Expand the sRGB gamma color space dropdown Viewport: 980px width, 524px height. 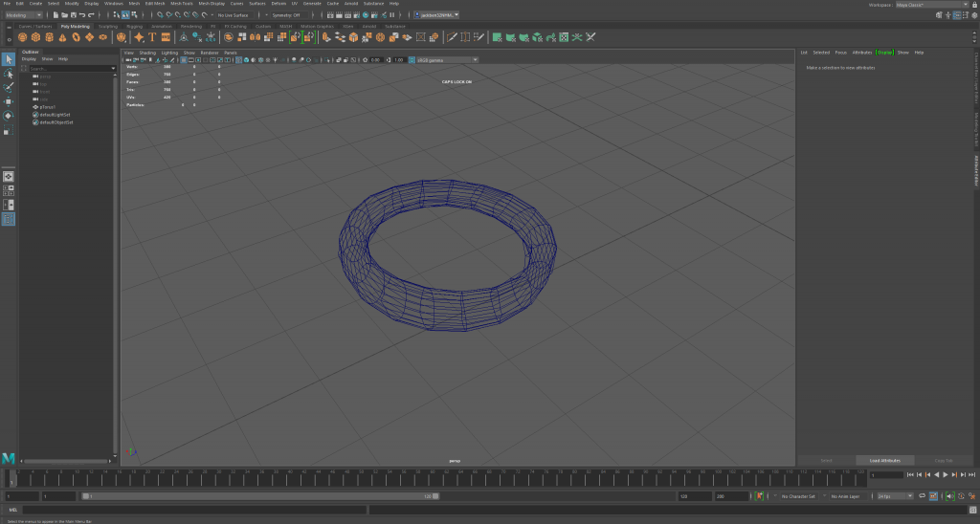[x=444, y=59]
